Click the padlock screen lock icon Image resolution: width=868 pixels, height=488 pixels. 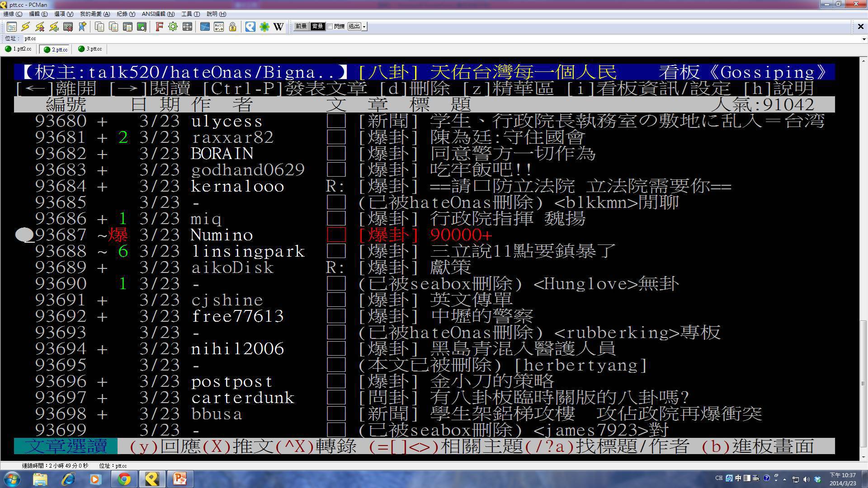(233, 27)
